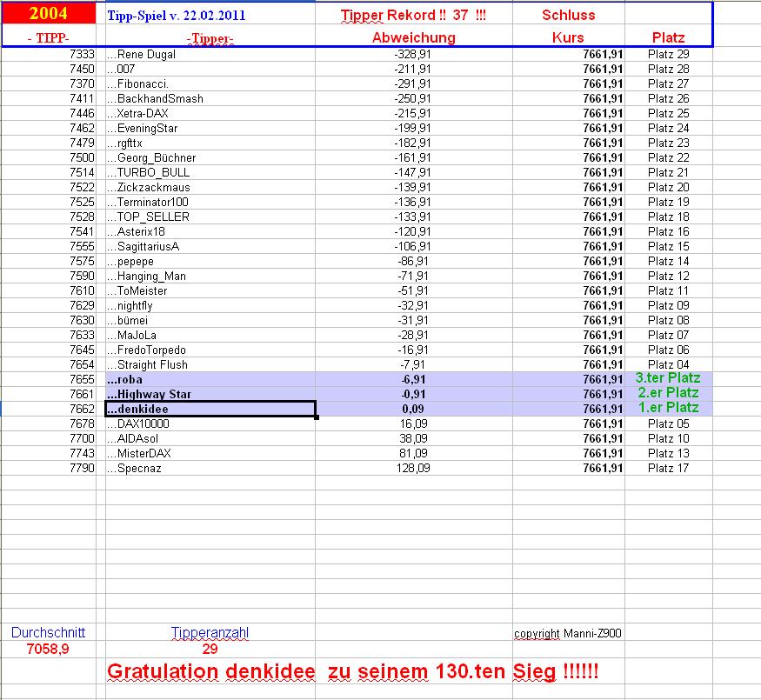Click the Hanging_Man cell

click(210, 276)
